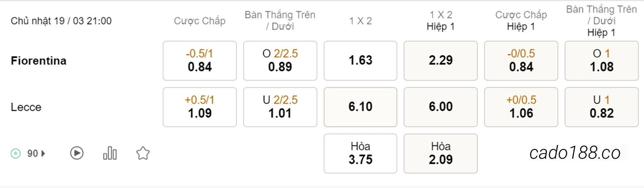Open the Fiorentina team name
Viewport: 644px width, 188px height.
[x=39, y=61]
